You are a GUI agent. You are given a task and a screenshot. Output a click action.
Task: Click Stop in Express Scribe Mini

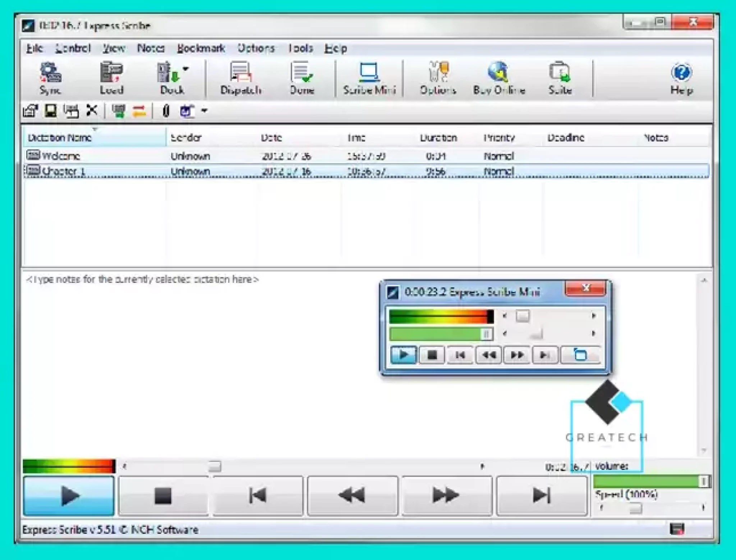tap(432, 355)
